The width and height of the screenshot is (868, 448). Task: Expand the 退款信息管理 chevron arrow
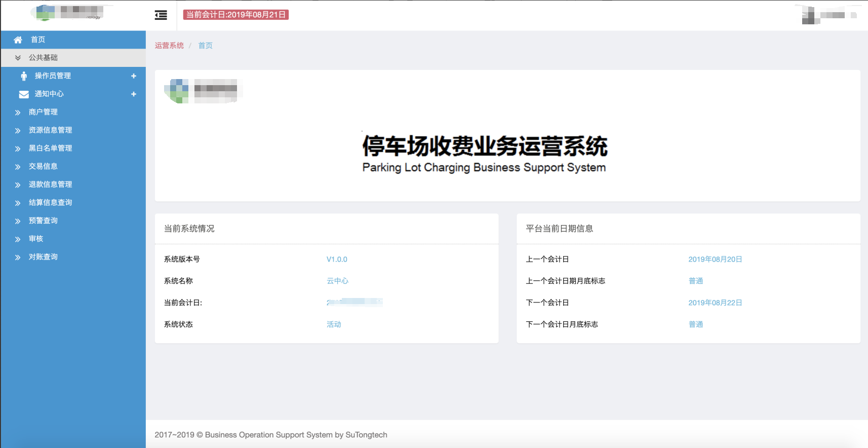coord(18,185)
